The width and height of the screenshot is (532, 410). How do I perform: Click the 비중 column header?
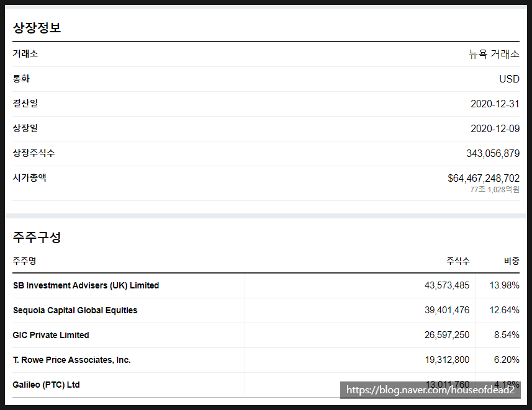click(x=512, y=261)
